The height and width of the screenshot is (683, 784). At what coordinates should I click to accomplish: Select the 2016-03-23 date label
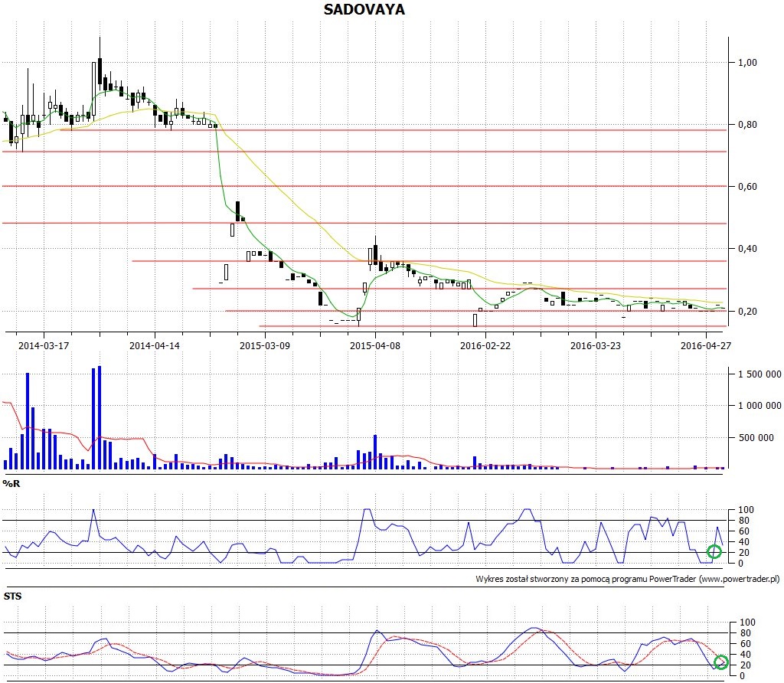pos(596,345)
